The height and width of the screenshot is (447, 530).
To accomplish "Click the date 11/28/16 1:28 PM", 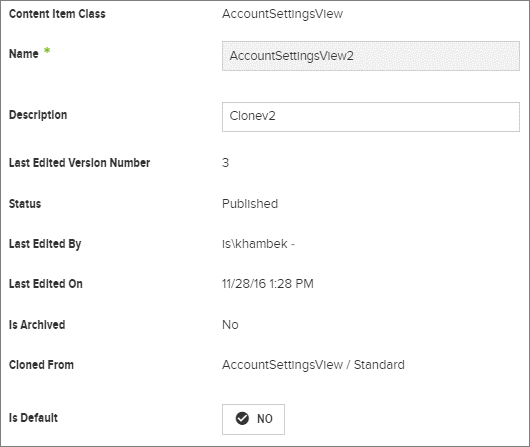I will (268, 283).
